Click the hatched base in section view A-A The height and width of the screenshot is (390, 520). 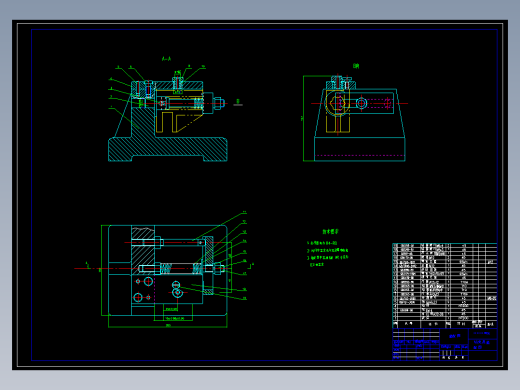point(168,149)
